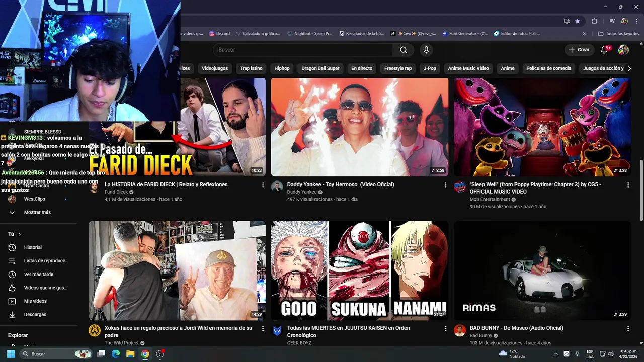Open the Xokas and Jordi Wild thumbnail

177,270
